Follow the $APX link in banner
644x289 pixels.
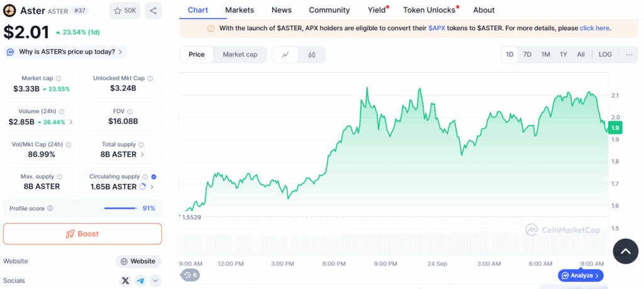click(437, 28)
